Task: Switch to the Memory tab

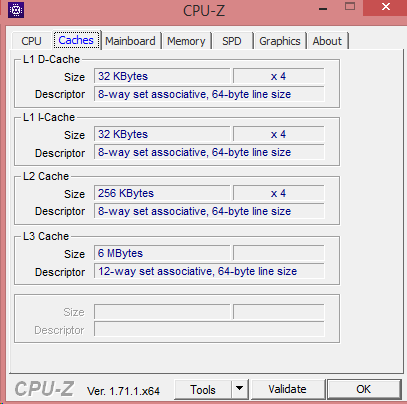Action: tap(186, 41)
